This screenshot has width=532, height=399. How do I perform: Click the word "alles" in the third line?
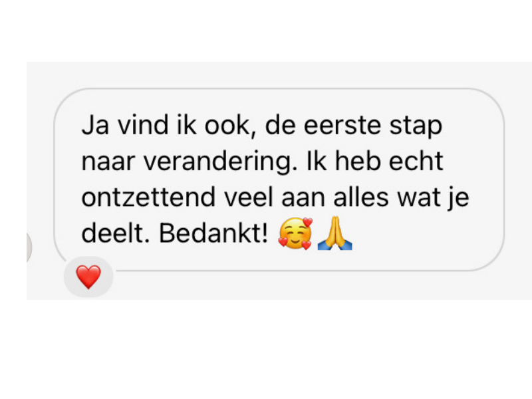click(x=361, y=198)
